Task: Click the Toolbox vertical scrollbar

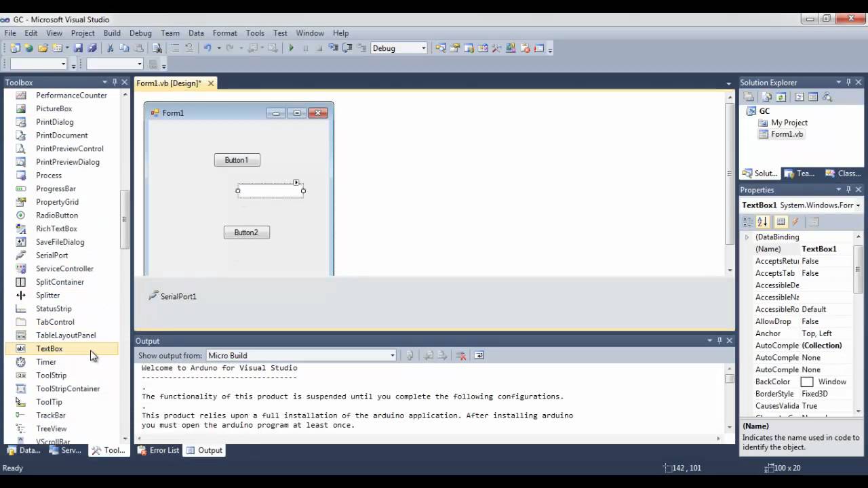Action: point(125,219)
